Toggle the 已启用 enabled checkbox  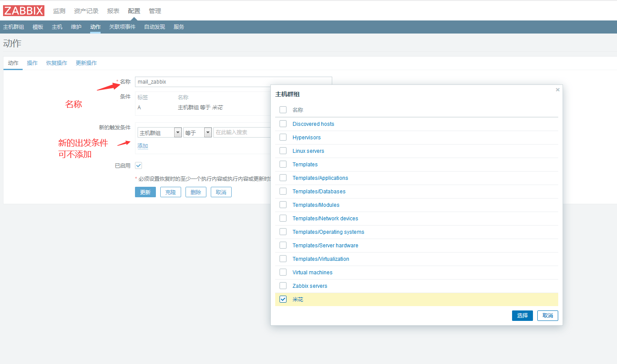click(x=138, y=165)
